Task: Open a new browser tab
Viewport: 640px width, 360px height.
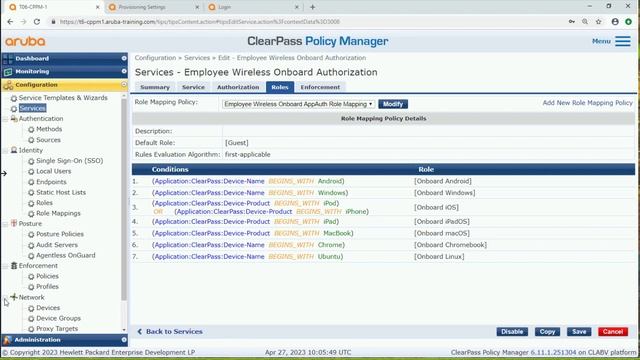Action: (312, 7)
